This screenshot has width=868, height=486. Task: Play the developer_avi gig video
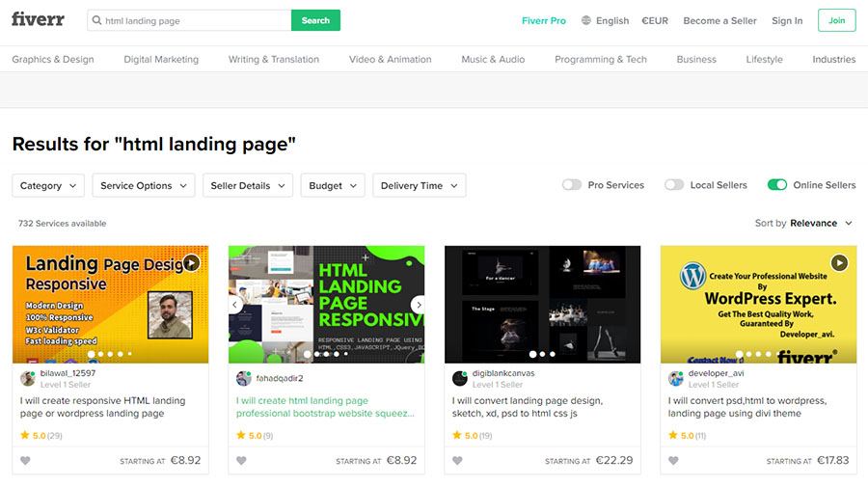click(x=839, y=262)
